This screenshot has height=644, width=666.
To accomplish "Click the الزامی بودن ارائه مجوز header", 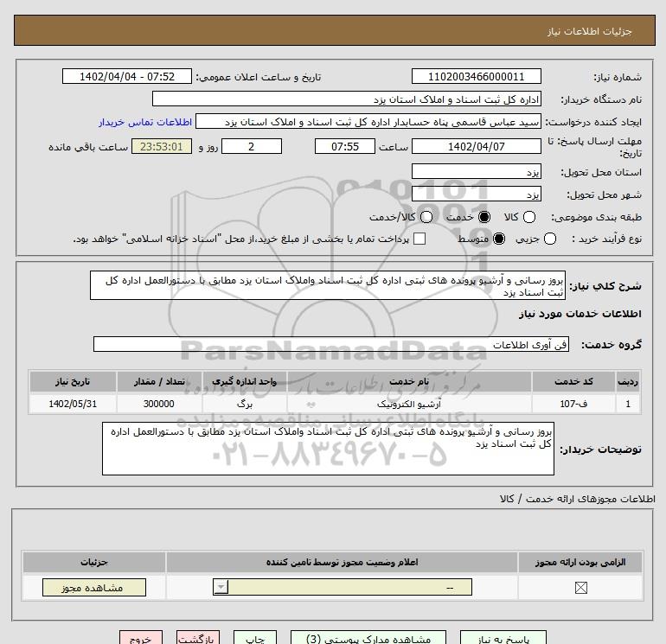I will point(580,563).
